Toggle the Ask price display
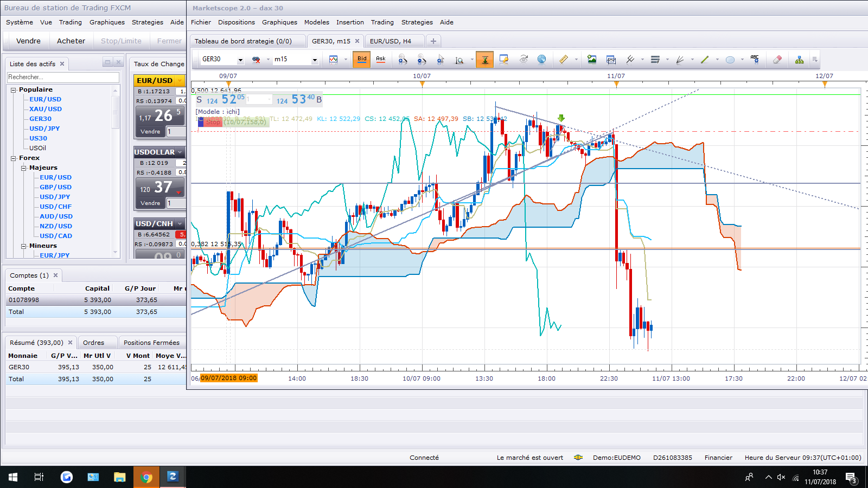Viewport: 868px width, 488px height. click(x=381, y=60)
